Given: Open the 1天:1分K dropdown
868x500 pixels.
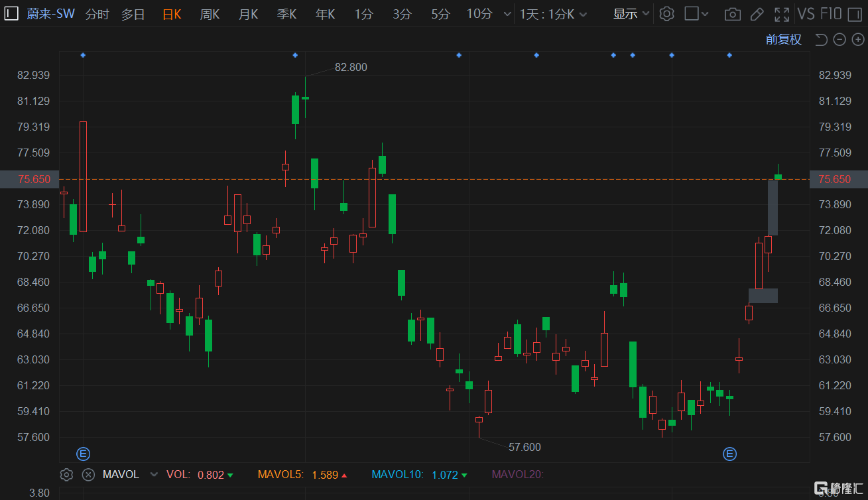Looking at the screenshot, I should click(x=554, y=14).
